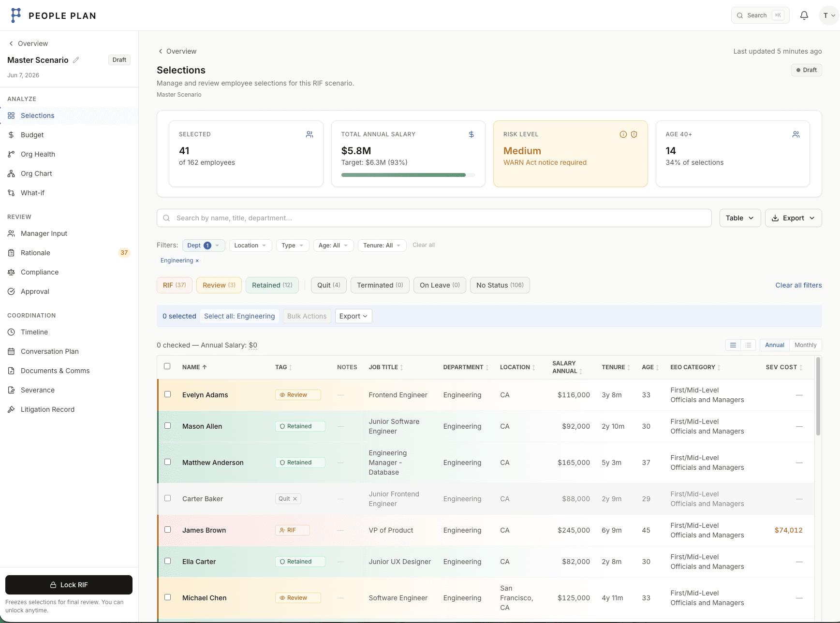
Task: Open the Export dropdown in the bulk actions bar
Action: [x=354, y=316]
